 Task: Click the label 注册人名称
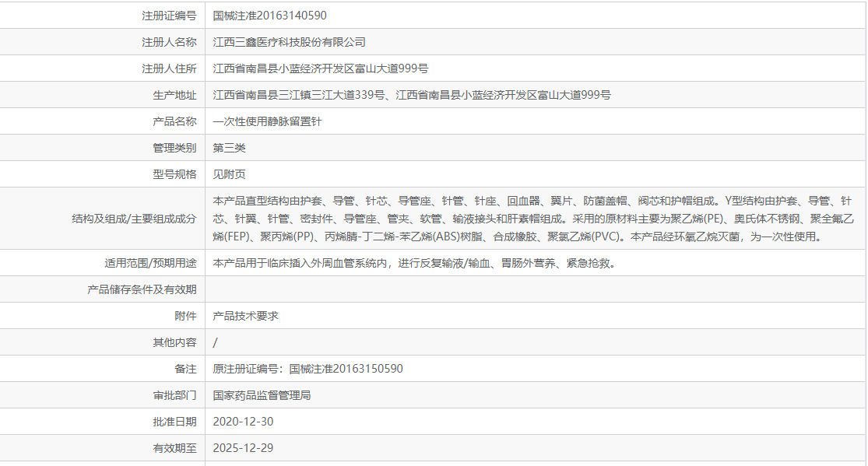tap(169, 42)
